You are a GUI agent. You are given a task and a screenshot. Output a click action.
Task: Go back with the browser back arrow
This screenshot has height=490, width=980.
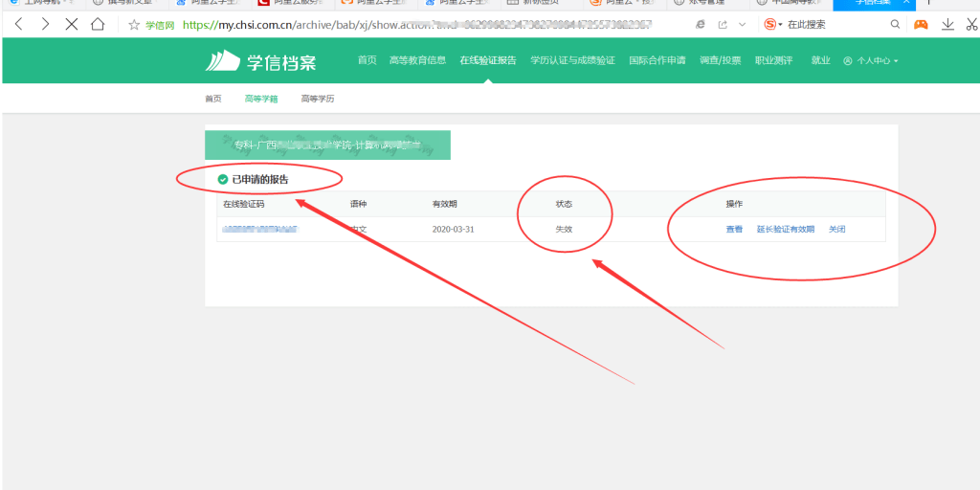coord(19,24)
